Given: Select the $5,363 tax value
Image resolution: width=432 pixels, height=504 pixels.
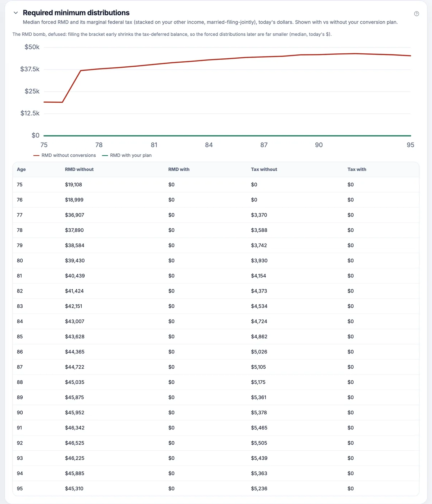Looking at the screenshot, I should (259, 473).
